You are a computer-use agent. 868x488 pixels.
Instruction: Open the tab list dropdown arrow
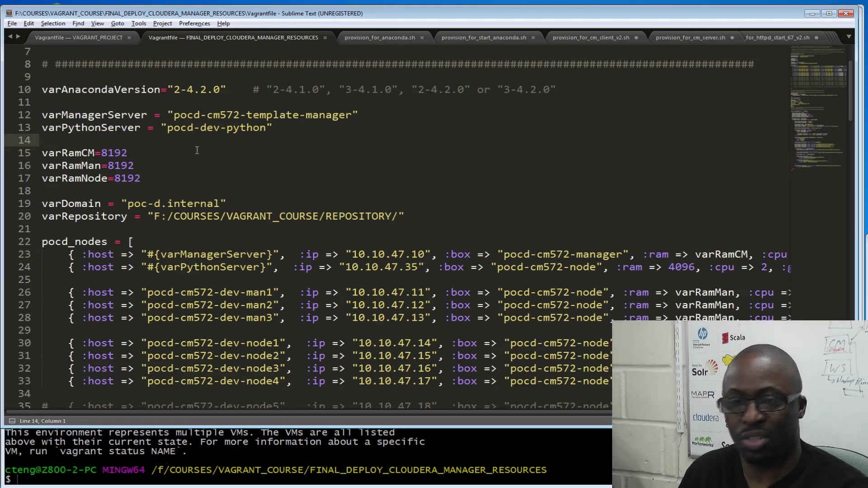[x=849, y=37]
